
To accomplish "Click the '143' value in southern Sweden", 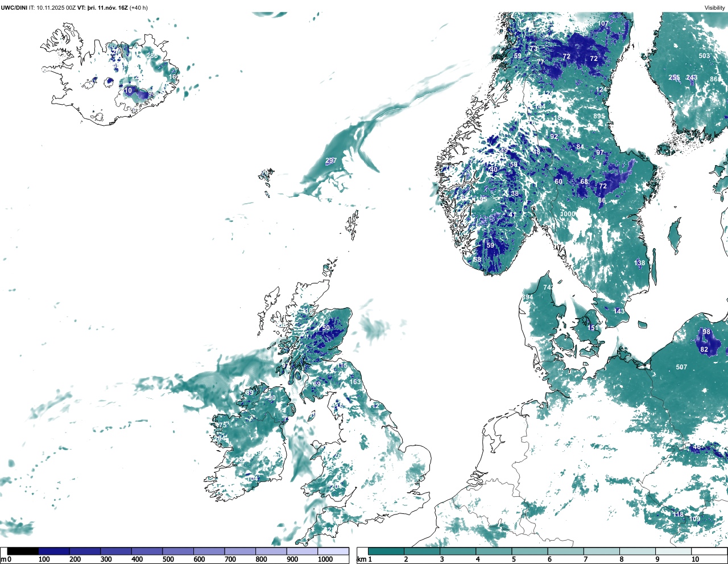I will tap(619, 311).
